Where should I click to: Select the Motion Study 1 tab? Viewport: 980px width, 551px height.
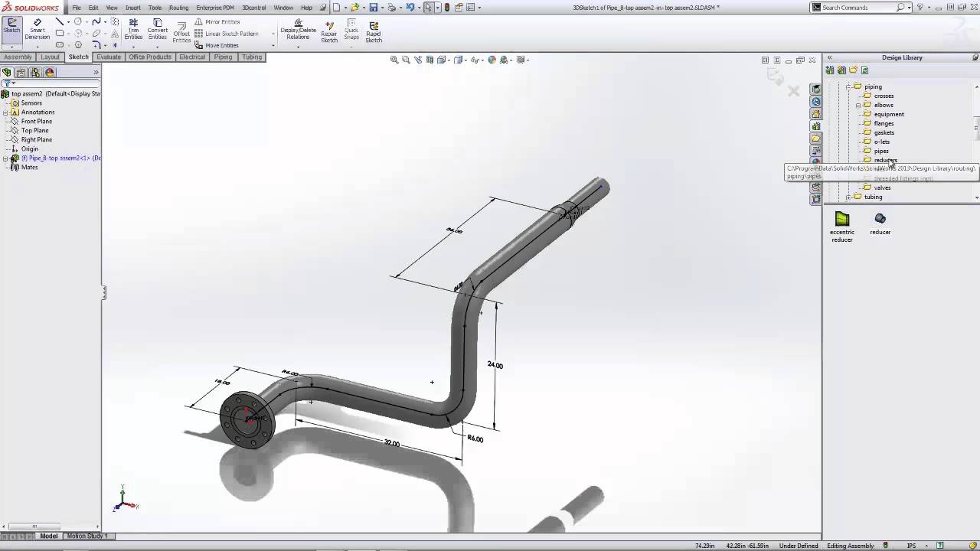(x=87, y=536)
